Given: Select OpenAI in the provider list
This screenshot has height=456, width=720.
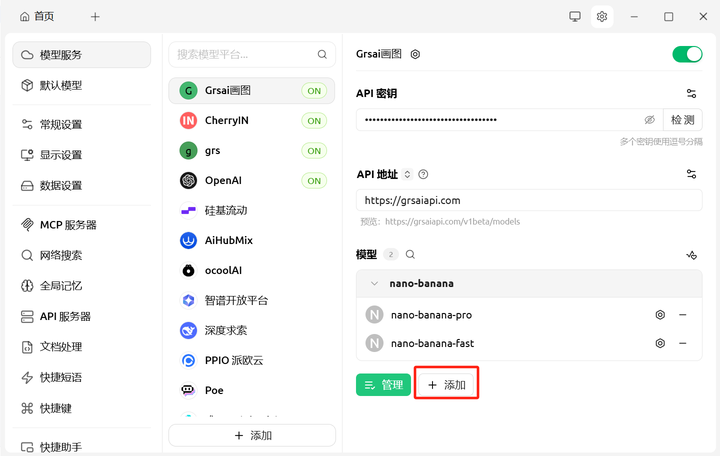Looking at the screenshot, I should tap(223, 181).
